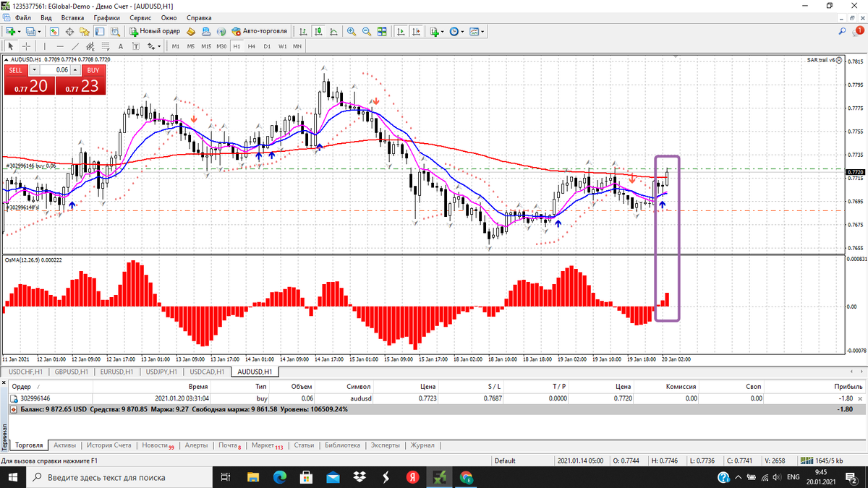Select the crosshair tool
Screen dimensions: 868x488
(x=26, y=46)
